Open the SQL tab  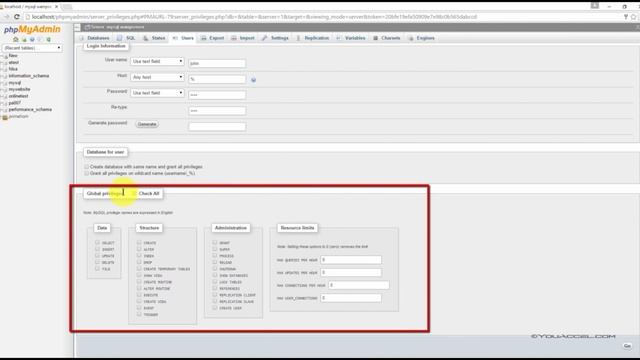pyautogui.click(x=127, y=38)
